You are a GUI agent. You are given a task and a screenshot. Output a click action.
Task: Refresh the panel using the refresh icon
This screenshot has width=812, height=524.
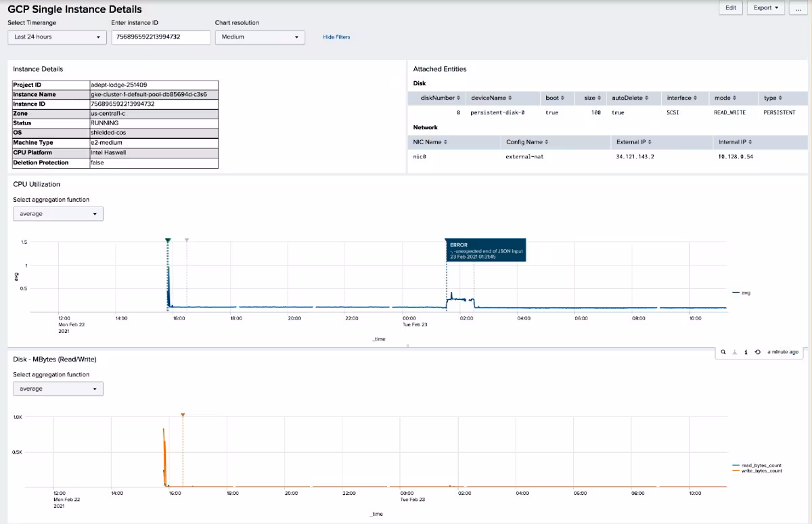pos(758,352)
